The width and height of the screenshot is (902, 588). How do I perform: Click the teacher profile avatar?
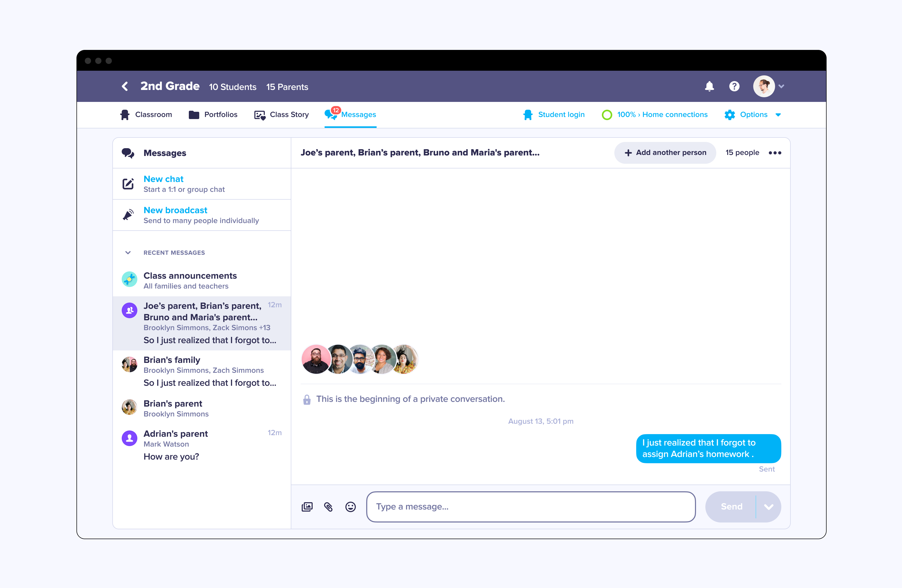764,86
